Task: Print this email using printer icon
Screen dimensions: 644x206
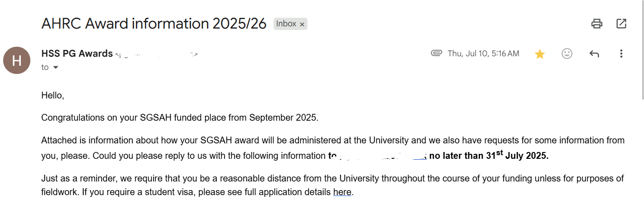Action: (x=597, y=24)
